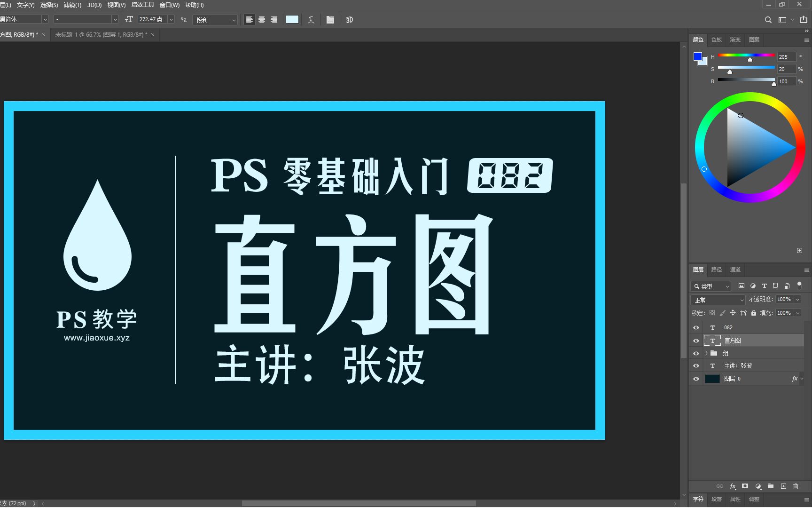Lock all layer attributes
Viewport: 812px width, 508px height.
click(753, 313)
